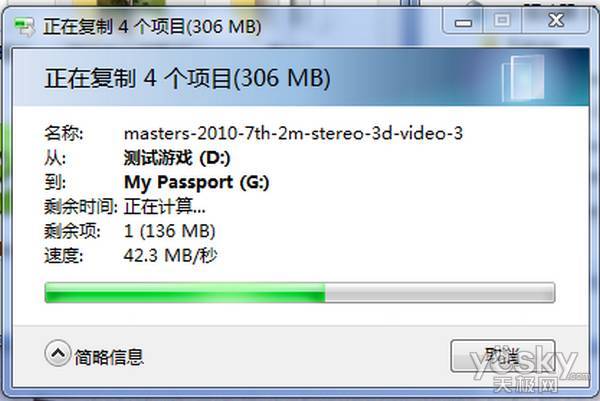Cancel the copy with 取消 button

click(502, 356)
